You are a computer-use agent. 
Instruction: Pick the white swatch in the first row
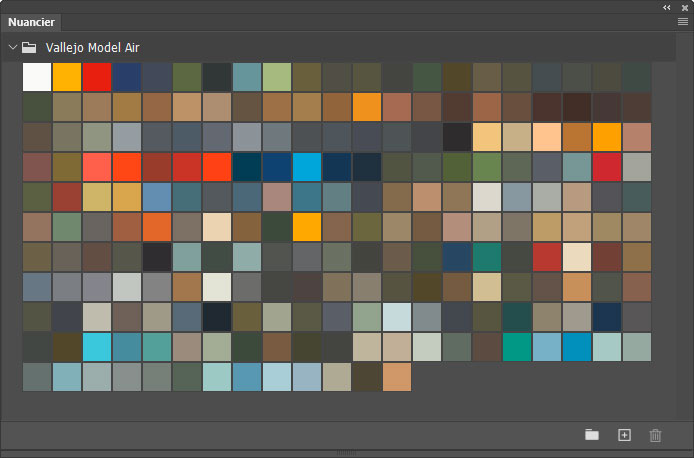(x=37, y=77)
